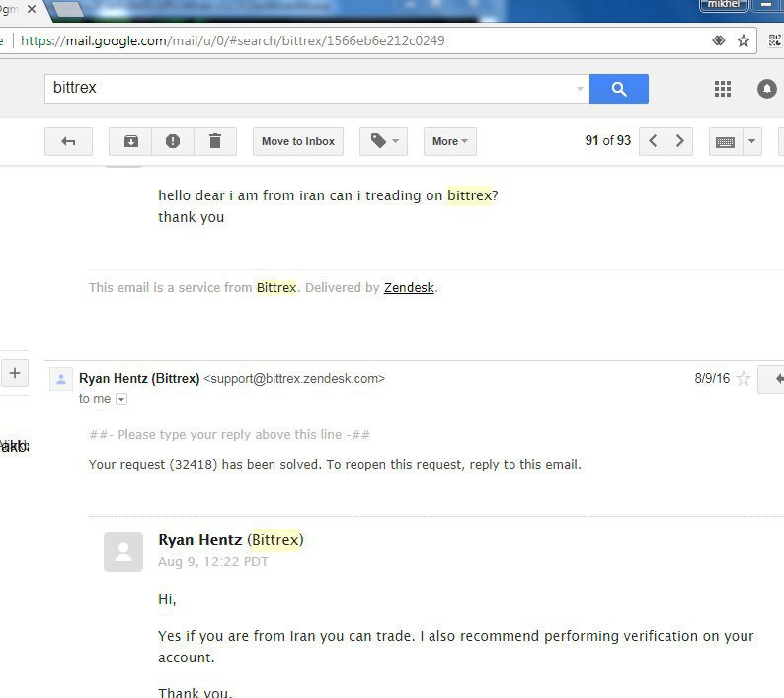Click support@bittrex.zendesk.com address
Viewport: 784px width, 698px height.
pos(294,378)
